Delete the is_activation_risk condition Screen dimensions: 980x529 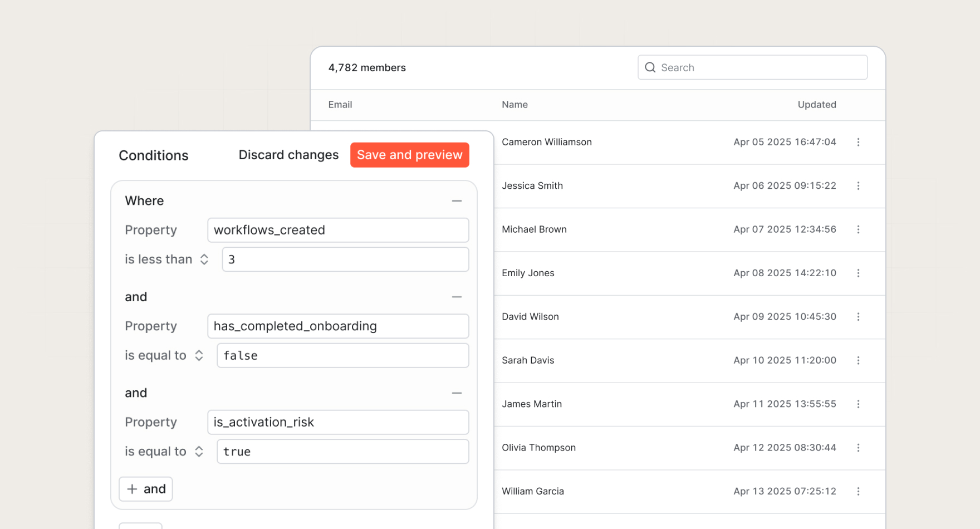[457, 393]
